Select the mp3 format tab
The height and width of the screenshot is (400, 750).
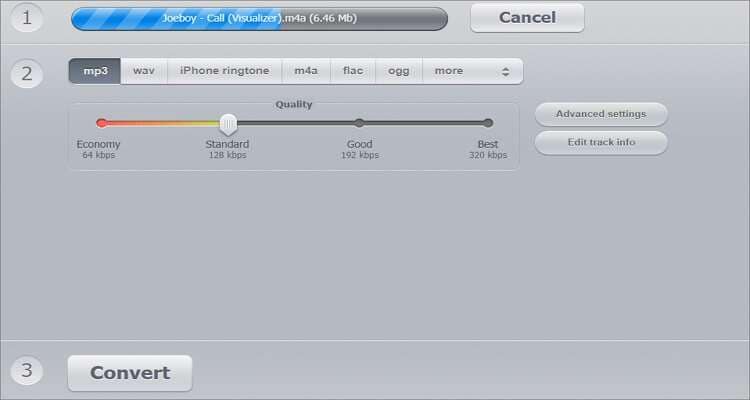[x=95, y=71]
